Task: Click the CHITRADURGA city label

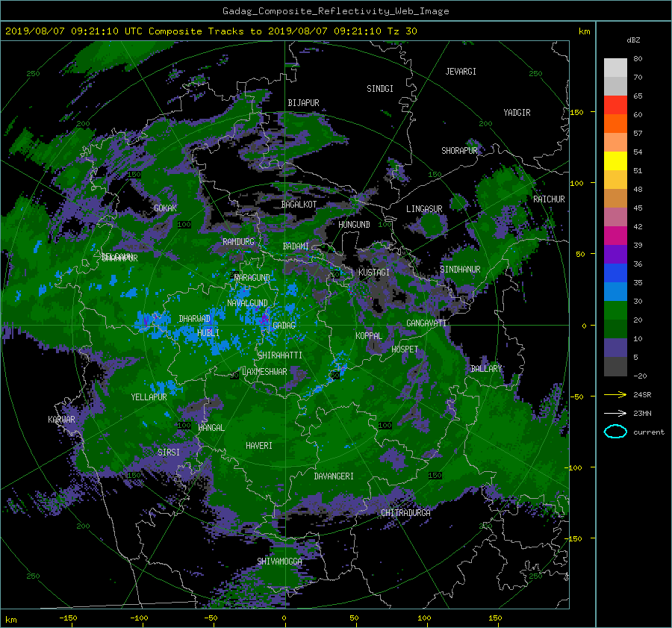Action: click(x=405, y=513)
